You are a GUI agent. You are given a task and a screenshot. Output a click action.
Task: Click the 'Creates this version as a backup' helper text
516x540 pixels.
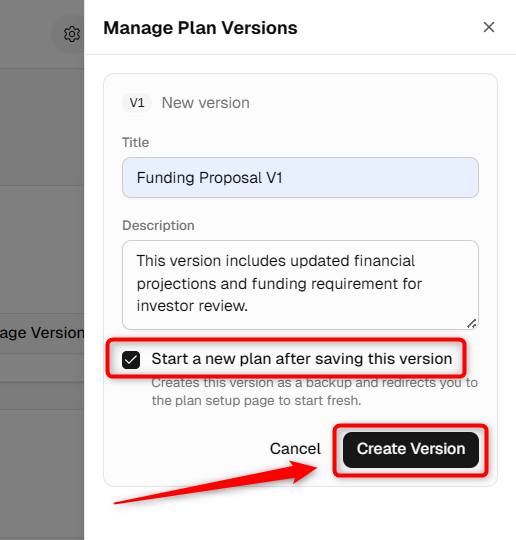click(314, 392)
